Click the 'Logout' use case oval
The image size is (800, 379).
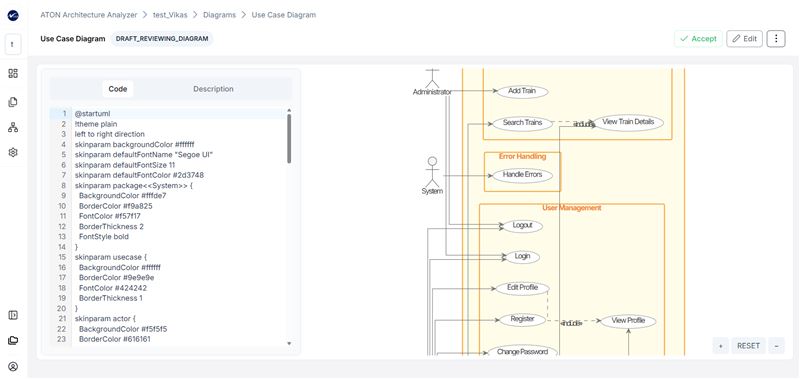(522, 225)
